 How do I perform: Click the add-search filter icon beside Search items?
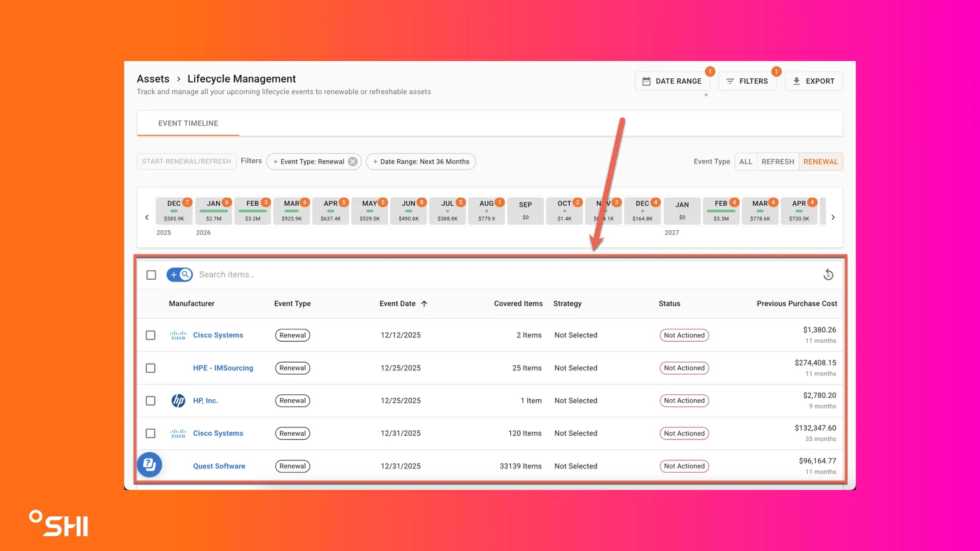click(179, 275)
